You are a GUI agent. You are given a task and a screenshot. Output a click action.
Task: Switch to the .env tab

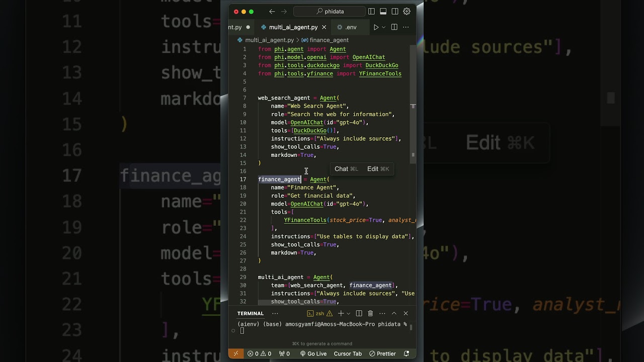[x=351, y=27]
